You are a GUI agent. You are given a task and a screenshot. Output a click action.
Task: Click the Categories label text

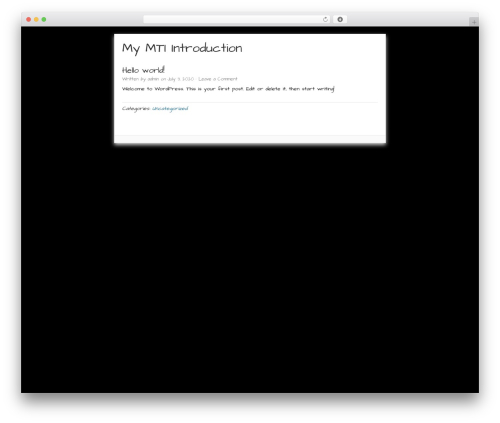(x=136, y=109)
